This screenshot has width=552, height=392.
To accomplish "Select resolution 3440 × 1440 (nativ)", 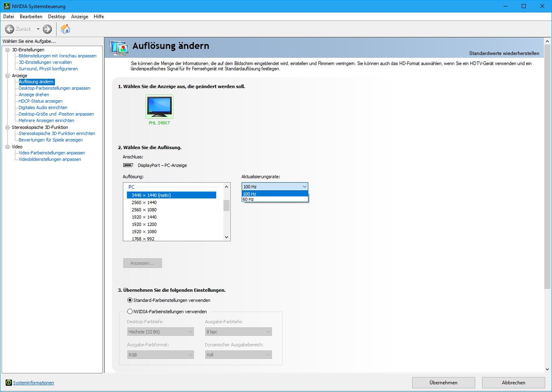I will pyautogui.click(x=171, y=195).
